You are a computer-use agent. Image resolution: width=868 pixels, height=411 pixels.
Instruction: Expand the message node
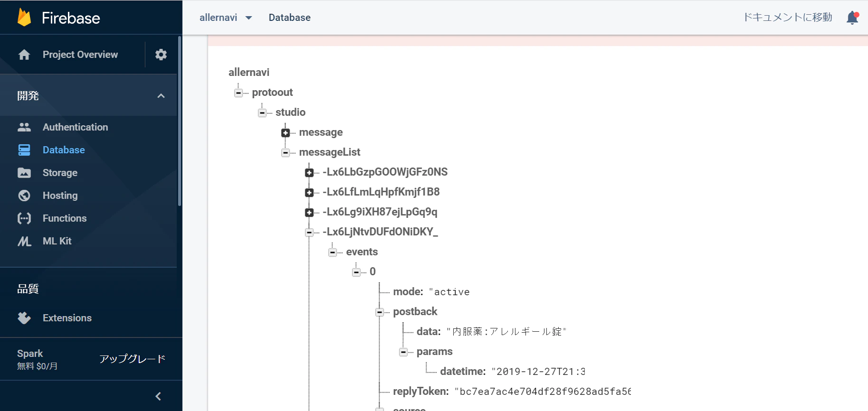point(286,133)
